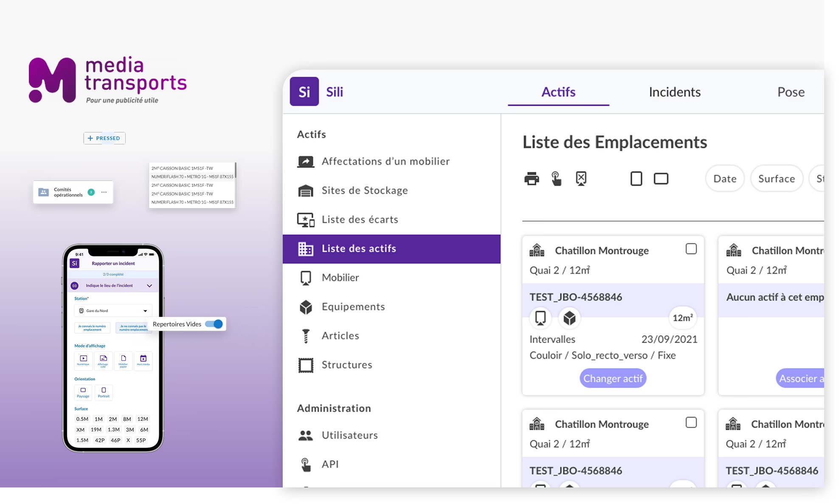This screenshot has width=839, height=504.
Task: Click the list box scrollbar beside CAISSON entries
Action: pyautogui.click(x=235, y=171)
